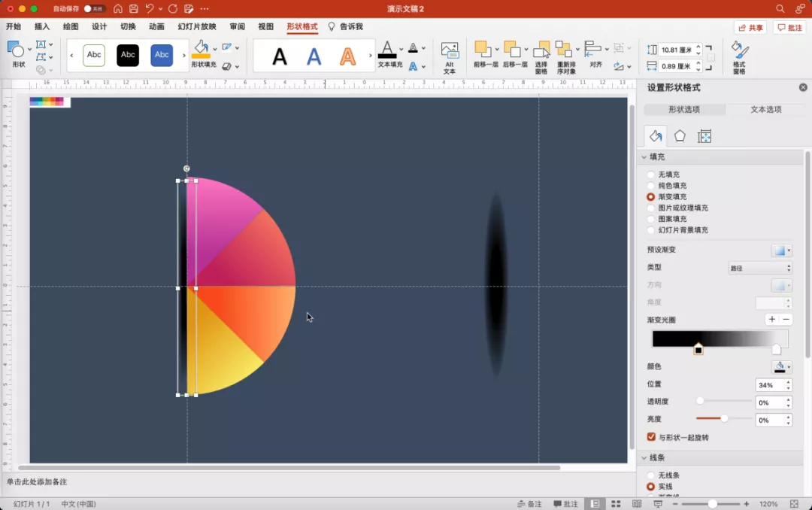Open the 类型 gradient type dropdown
812x510 pixels.
pyautogui.click(x=760, y=268)
